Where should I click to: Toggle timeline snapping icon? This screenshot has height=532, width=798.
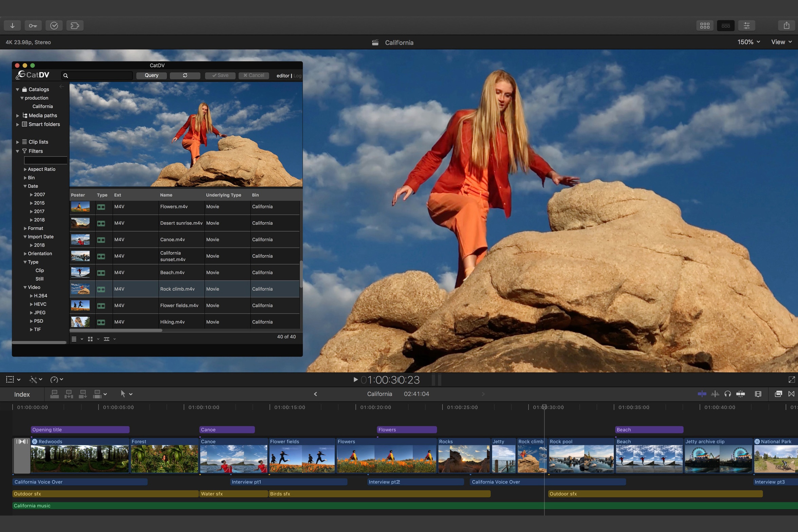tap(740, 394)
